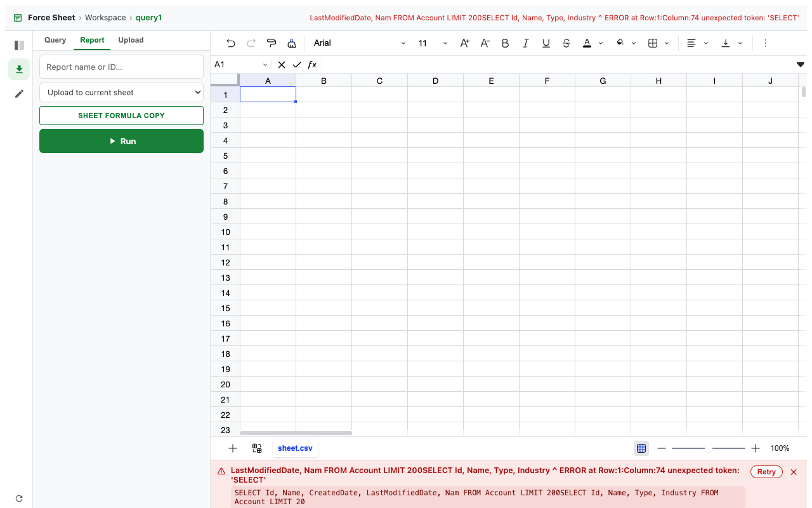Select the download icon in sidebar
Screen dimensions: 812x508
[x=19, y=69]
